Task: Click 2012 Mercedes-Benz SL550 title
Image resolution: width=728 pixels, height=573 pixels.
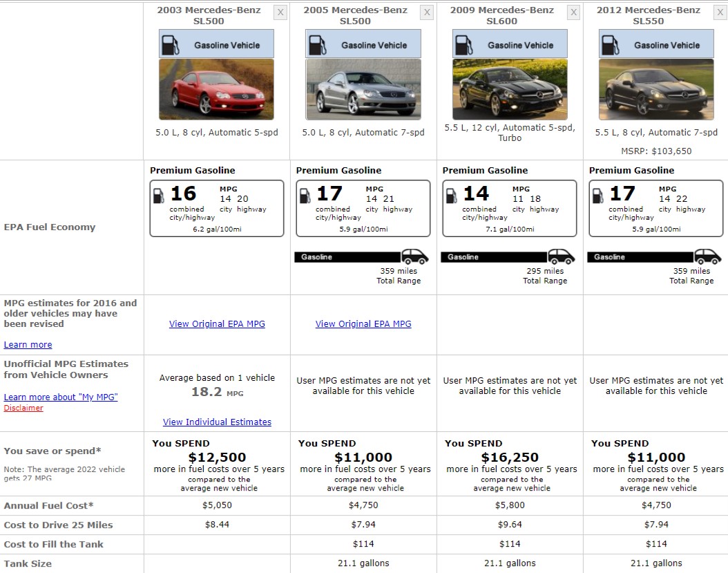Action: [648, 15]
